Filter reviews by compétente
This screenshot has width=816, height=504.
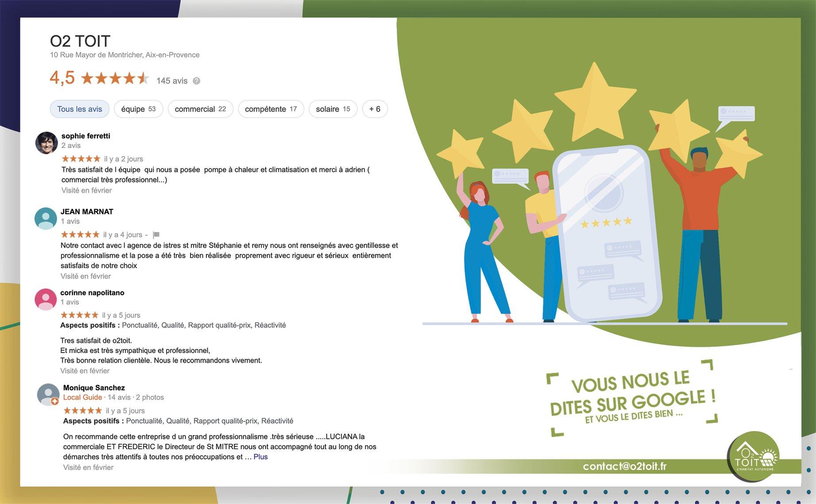271,109
